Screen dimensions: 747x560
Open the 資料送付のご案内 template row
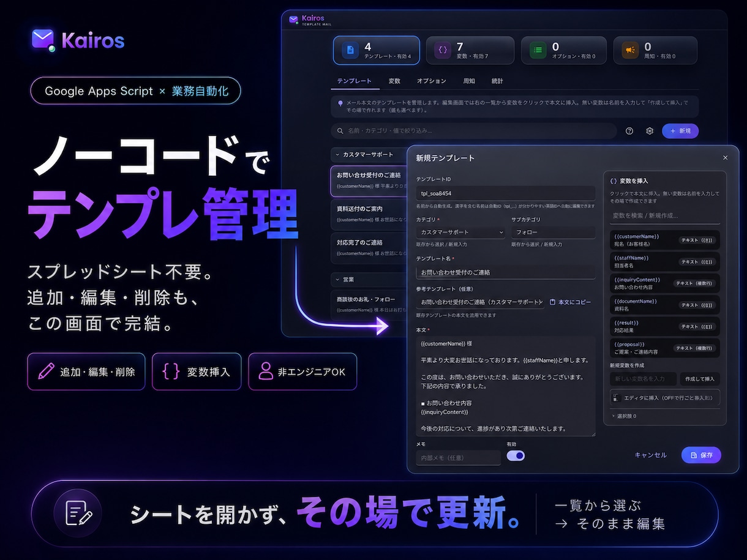pos(369,214)
